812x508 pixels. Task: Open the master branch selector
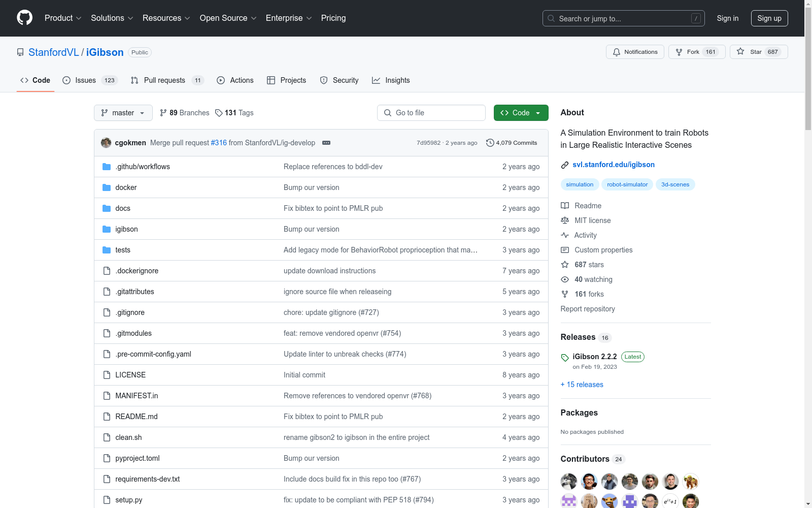pos(123,113)
